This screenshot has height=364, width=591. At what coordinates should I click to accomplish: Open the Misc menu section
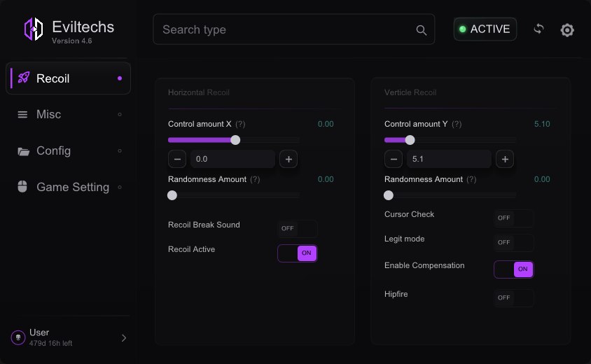68,115
